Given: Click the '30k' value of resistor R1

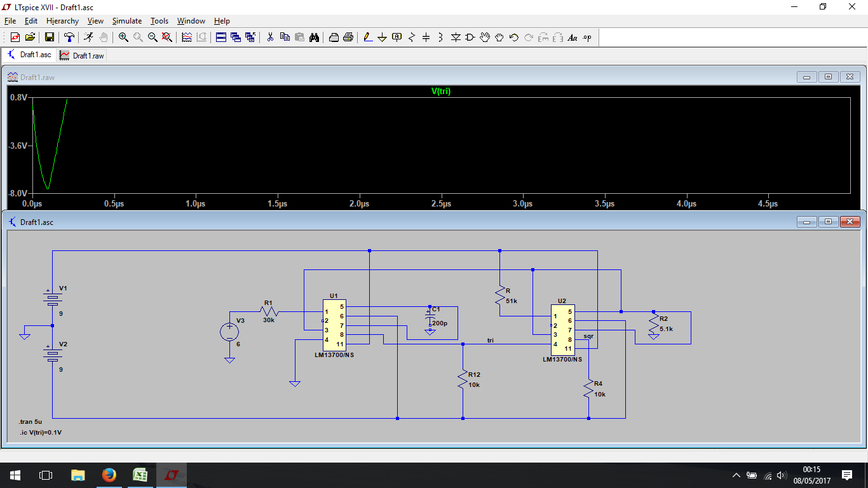Looking at the screenshot, I should [x=269, y=320].
